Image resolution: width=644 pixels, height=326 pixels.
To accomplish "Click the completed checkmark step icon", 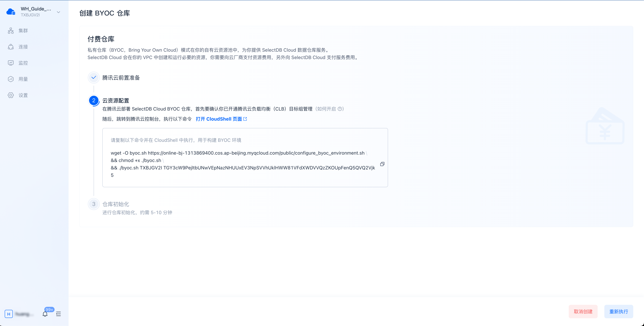I will (x=94, y=78).
